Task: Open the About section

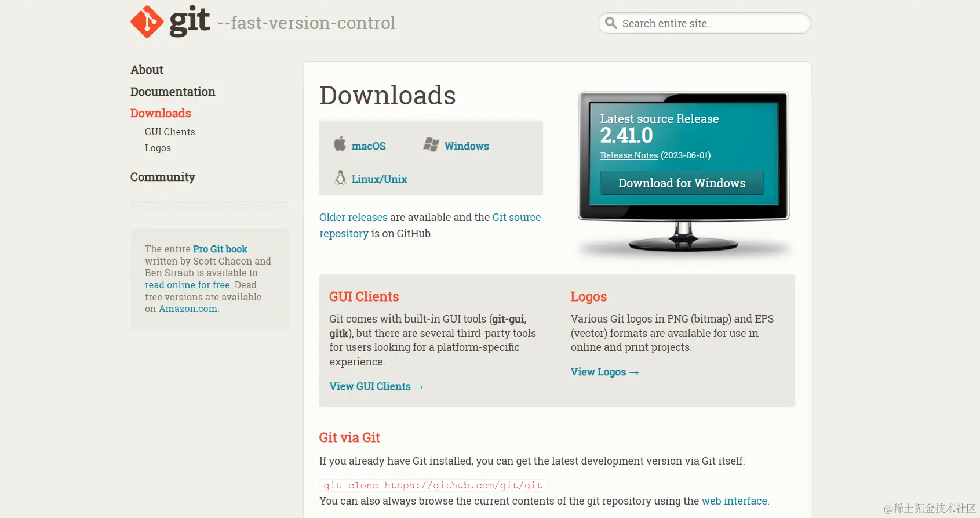Action: click(x=147, y=70)
